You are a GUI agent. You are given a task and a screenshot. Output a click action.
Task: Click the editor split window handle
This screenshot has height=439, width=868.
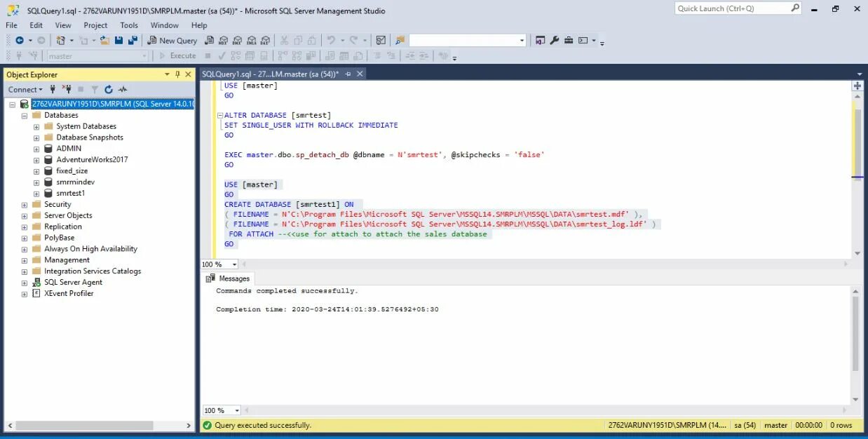click(x=857, y=86)
